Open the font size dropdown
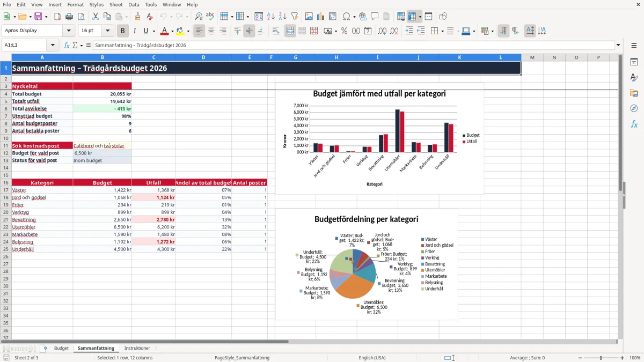The height and width of the screenshot is (362, 644). coord(108,31)
